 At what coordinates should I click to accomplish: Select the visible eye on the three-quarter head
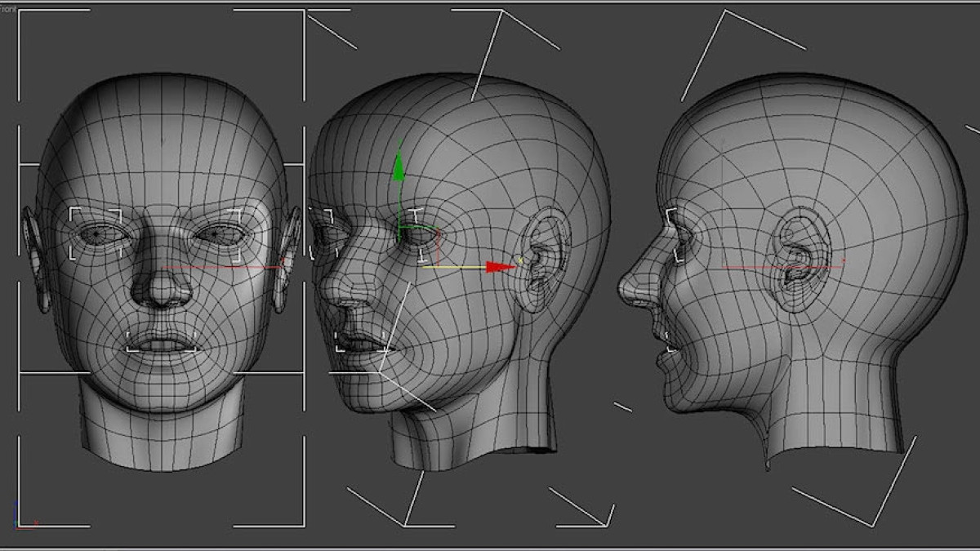pos(419,237)
